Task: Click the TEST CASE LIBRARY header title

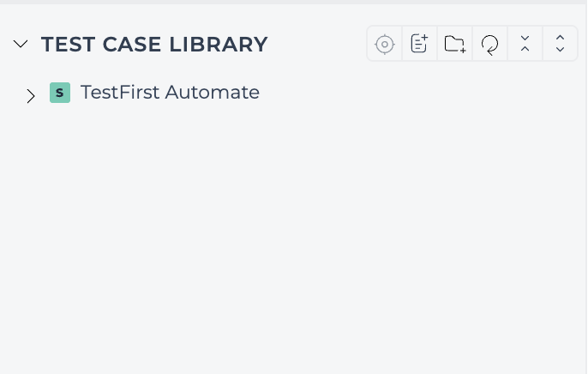Action: [154, 45]
